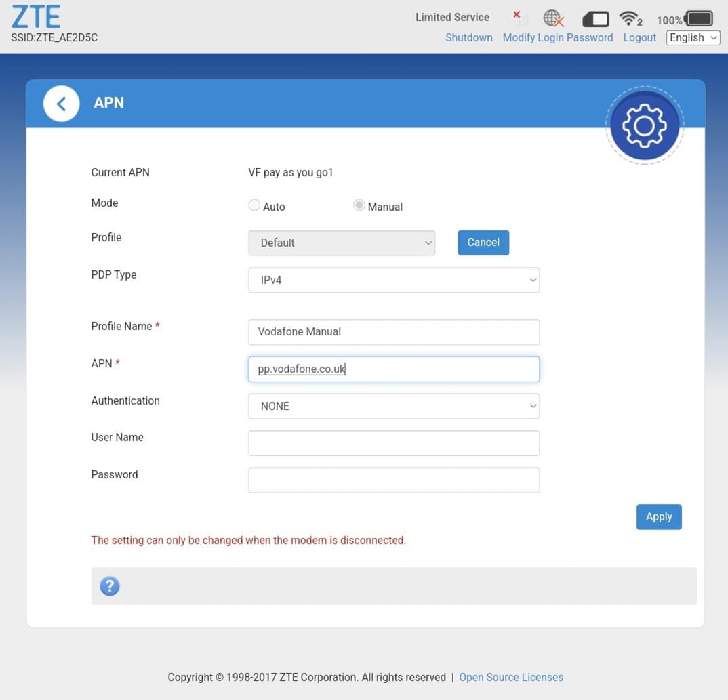Click the User Name input field
The image size is (728, 700).
[x=394, y=443]
